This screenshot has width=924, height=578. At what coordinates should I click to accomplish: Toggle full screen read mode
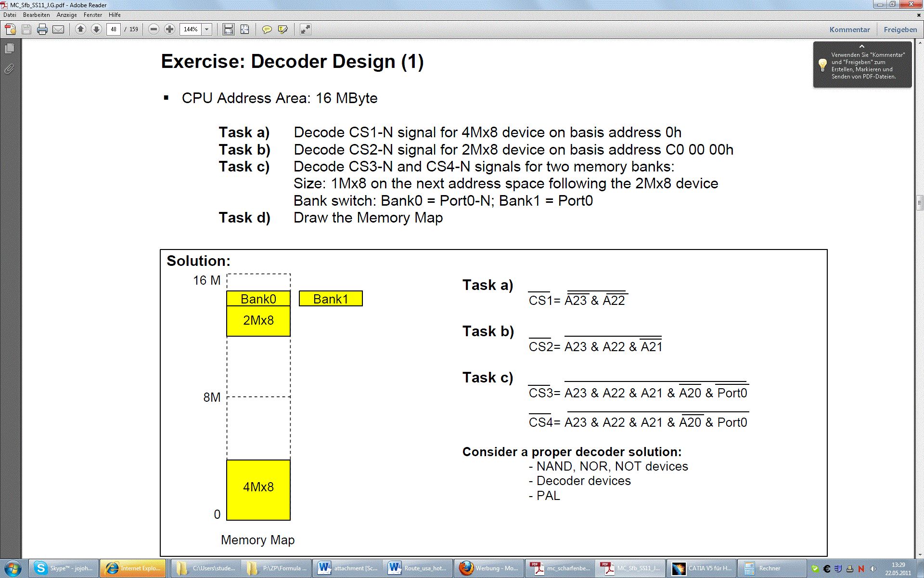tap(306, 29)
